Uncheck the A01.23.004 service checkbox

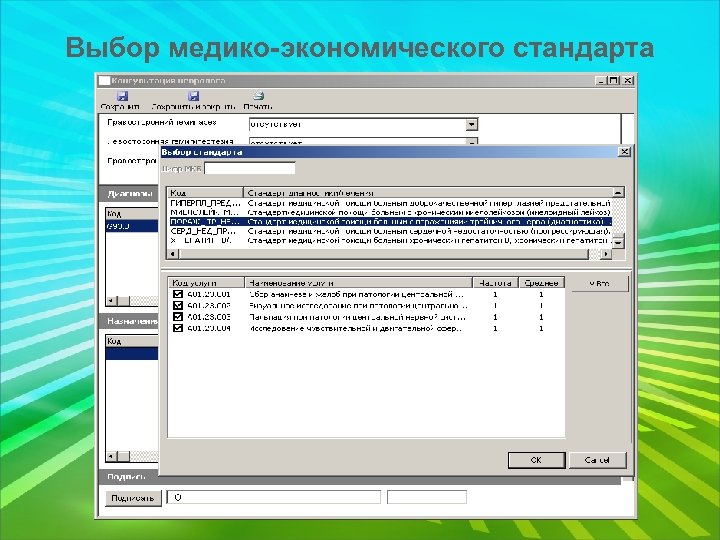(x=178, y=328)
